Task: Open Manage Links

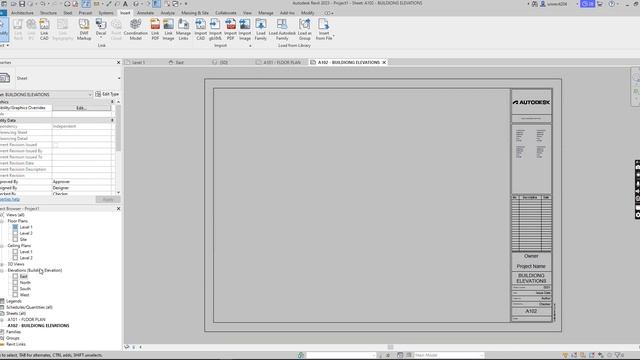Action: point(183,29)
